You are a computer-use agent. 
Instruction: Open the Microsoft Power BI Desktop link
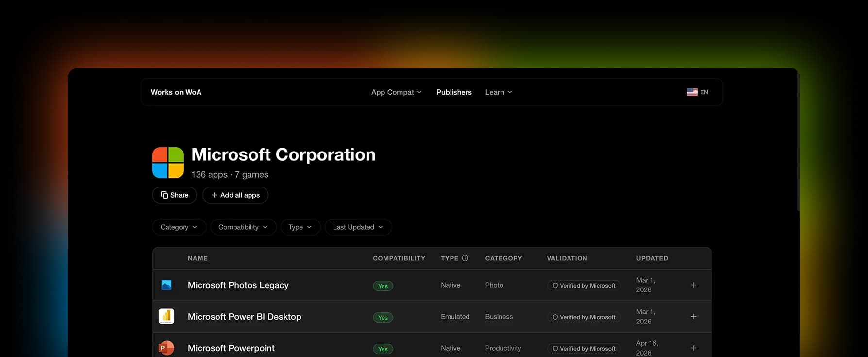click(x=245, y=317)
